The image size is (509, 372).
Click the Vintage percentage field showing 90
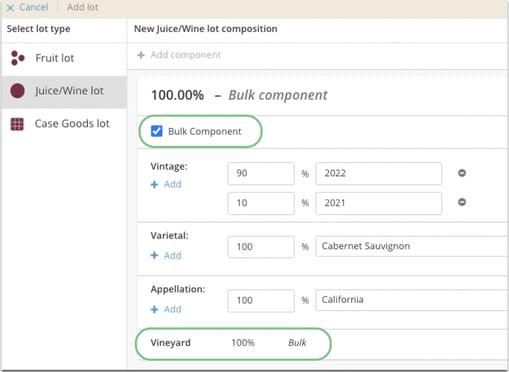click(261, 173)
